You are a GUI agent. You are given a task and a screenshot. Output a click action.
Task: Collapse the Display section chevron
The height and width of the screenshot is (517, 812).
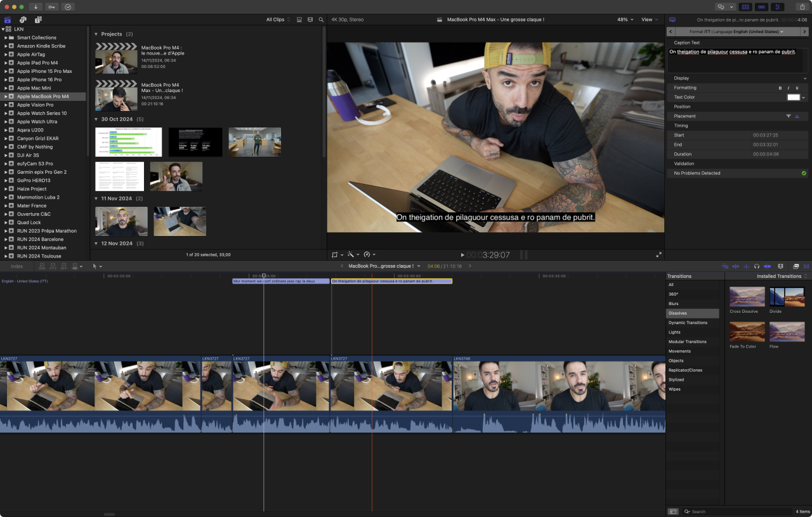(805, 78)
